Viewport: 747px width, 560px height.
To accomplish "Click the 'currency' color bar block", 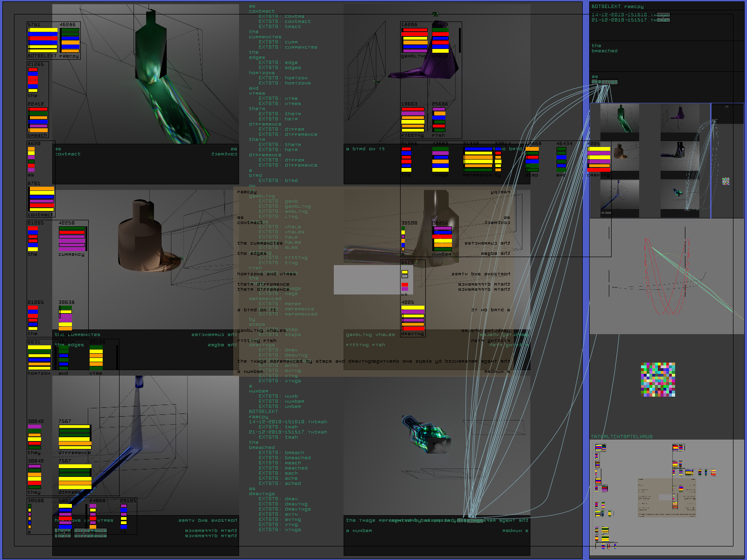I will (72, 238).
